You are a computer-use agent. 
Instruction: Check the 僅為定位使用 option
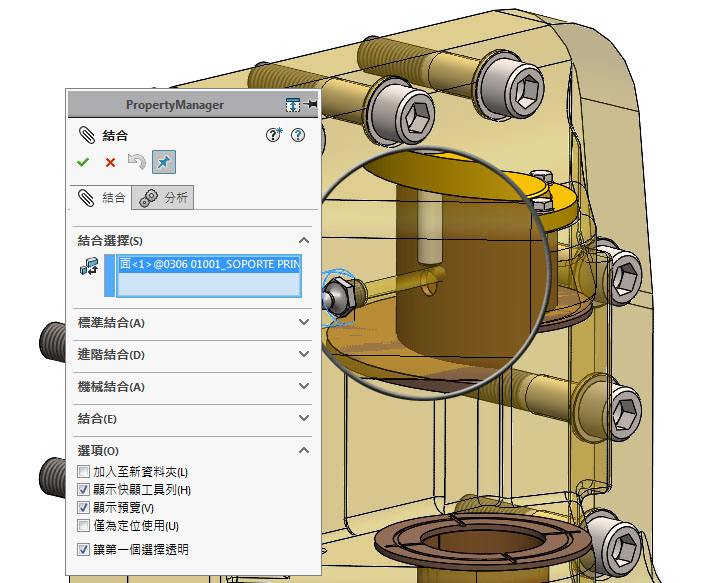(84, 526)
